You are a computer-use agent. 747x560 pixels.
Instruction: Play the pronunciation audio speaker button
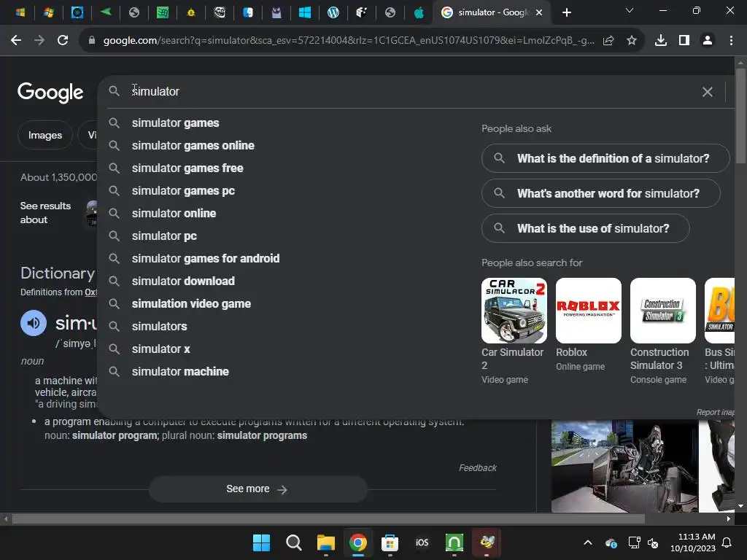click(34, 323)
